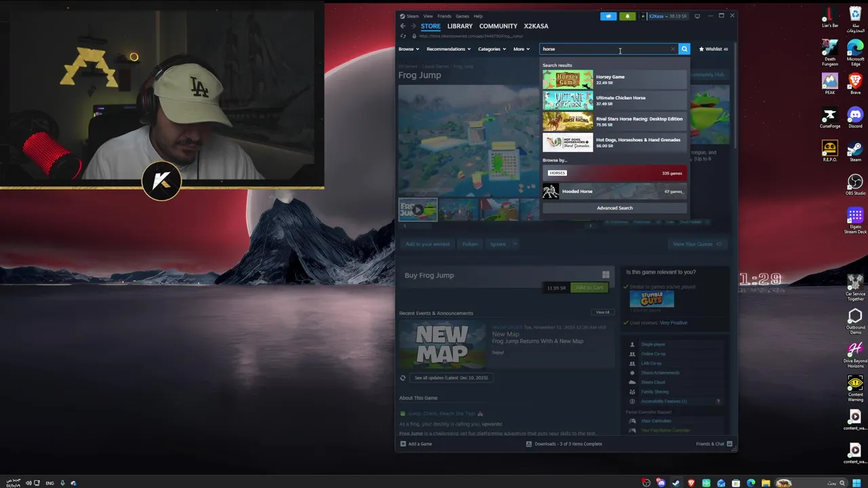Open the Steam menu
Screen dimensions: 868x488
pos(409,16)
